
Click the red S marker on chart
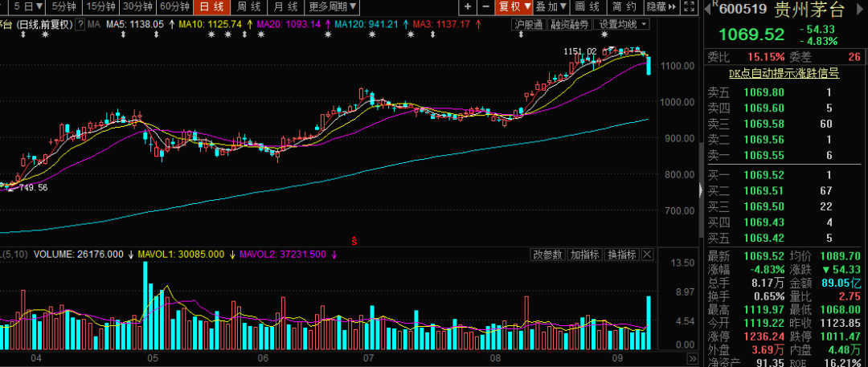click(354, 241)
